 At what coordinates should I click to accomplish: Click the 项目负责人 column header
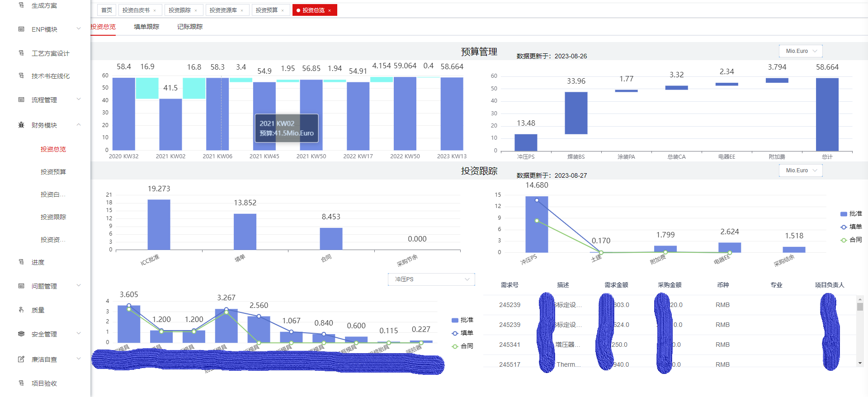tap(830, 285)
